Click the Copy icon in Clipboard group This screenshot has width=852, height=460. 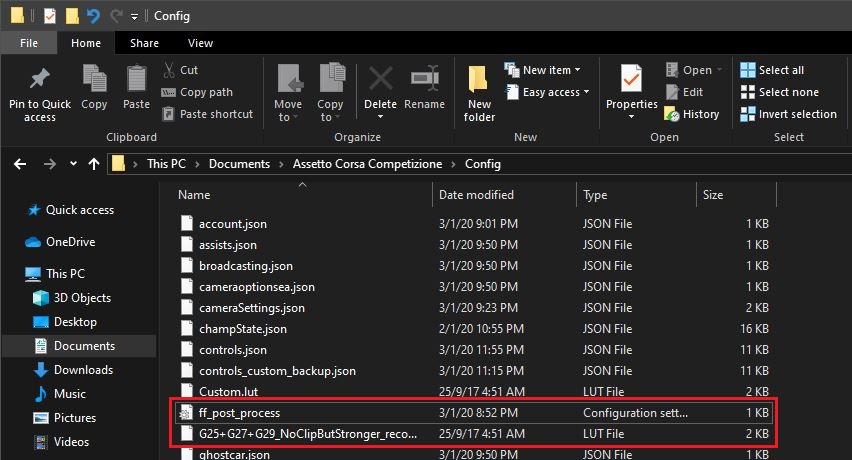(95, 80)
